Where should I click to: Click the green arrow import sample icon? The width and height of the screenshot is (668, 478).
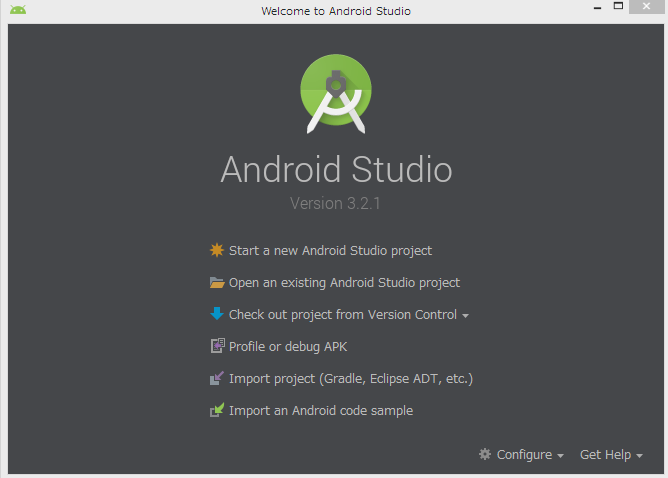[x=217, y=410]
